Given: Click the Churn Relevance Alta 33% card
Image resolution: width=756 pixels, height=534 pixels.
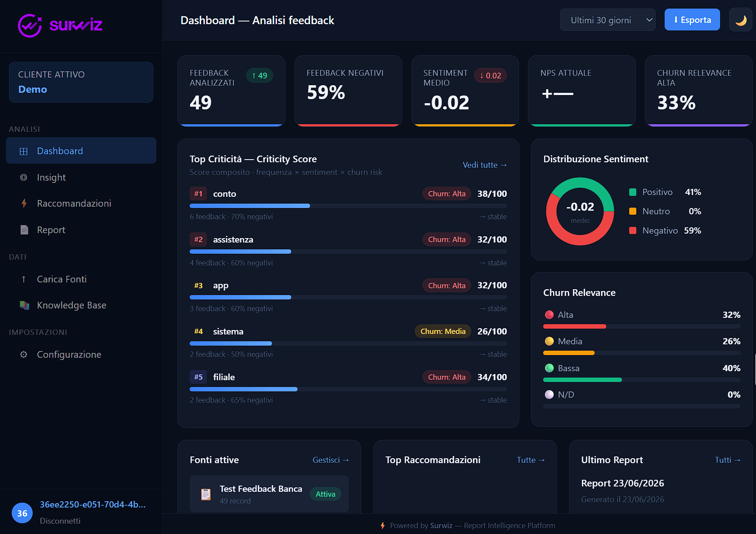Looking at the screenshot, I should coord(699,91).
